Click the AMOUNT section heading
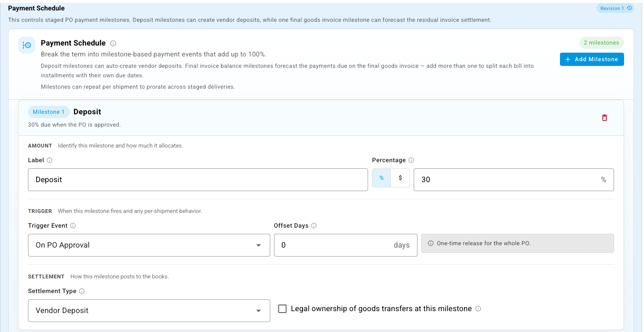Screen dimensions: 644x332 click(x=40, y=146)
